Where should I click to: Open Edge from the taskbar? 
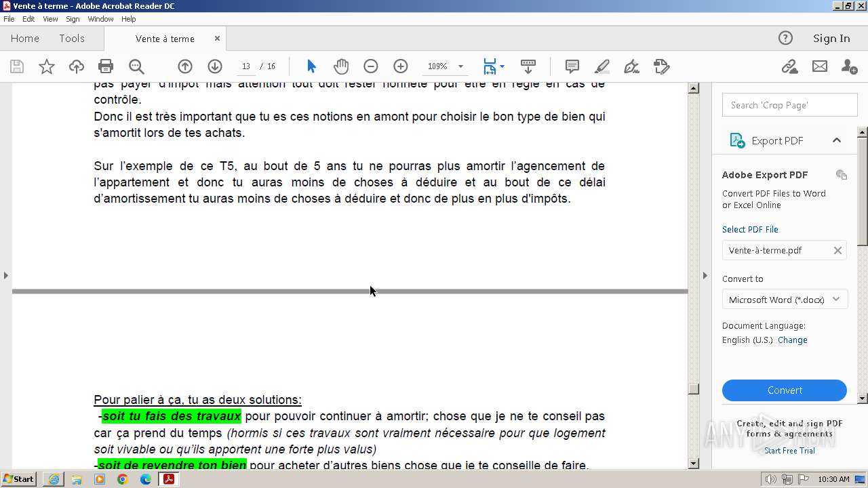tap(146, 479)
